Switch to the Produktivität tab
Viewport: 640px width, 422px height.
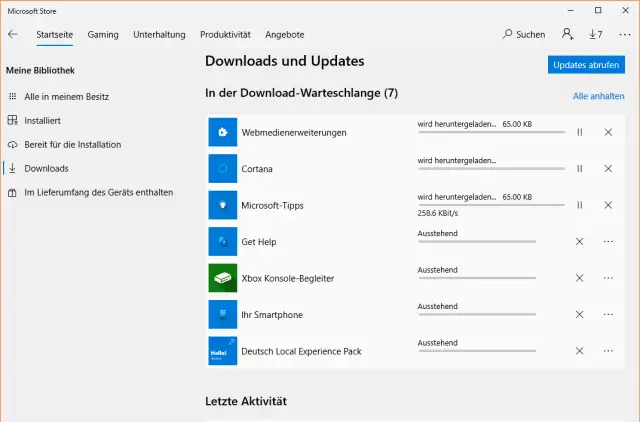tap(225, 34)
